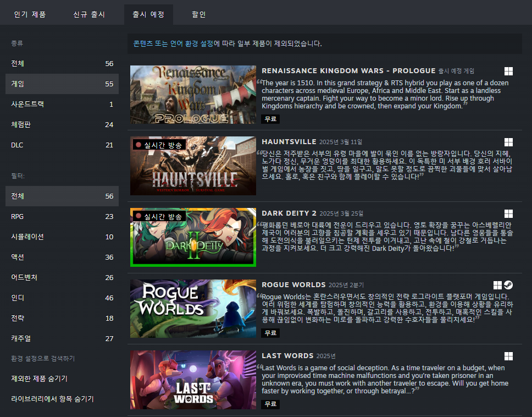
Task: Open the 인기 제품 tab
Action: pyautogui.click(x=30, y=14)
